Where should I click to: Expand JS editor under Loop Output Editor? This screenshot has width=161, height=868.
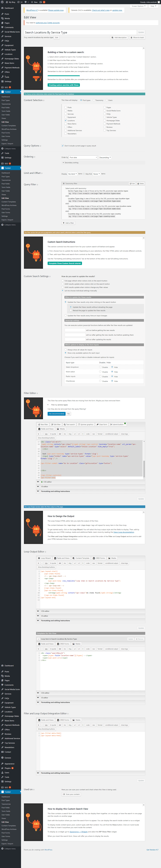click(x=91, y=616)
